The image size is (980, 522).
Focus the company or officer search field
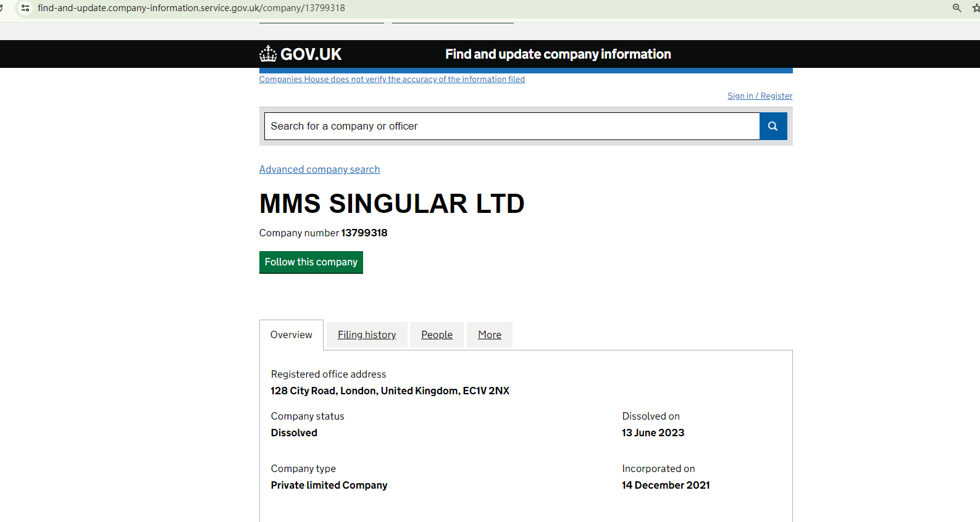pos(511,126)
